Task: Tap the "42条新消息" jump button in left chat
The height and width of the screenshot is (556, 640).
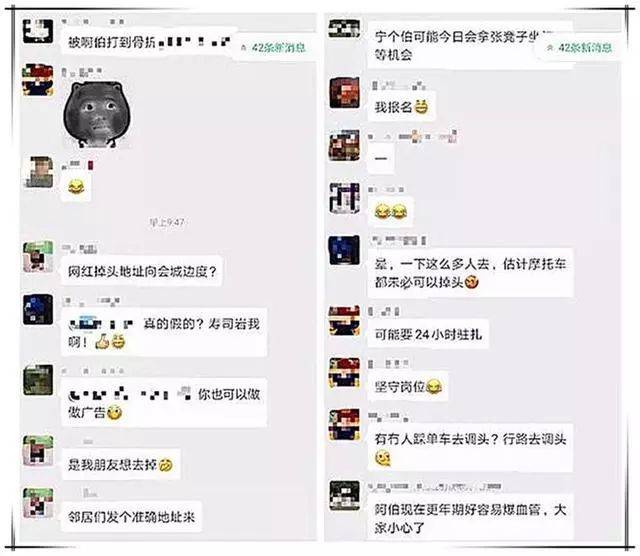Action: point(275,48)
